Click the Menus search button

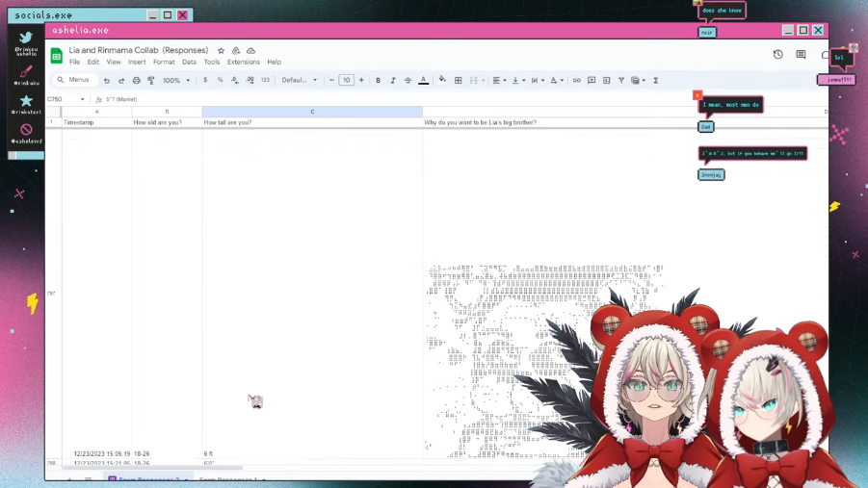click(73, 81)
